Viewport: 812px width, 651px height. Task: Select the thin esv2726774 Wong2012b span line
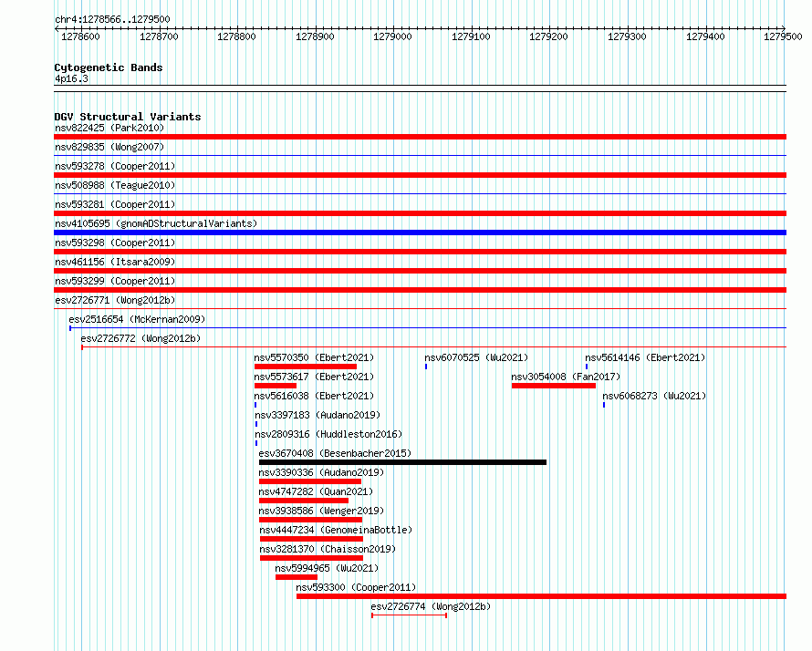tap(409, 615)
